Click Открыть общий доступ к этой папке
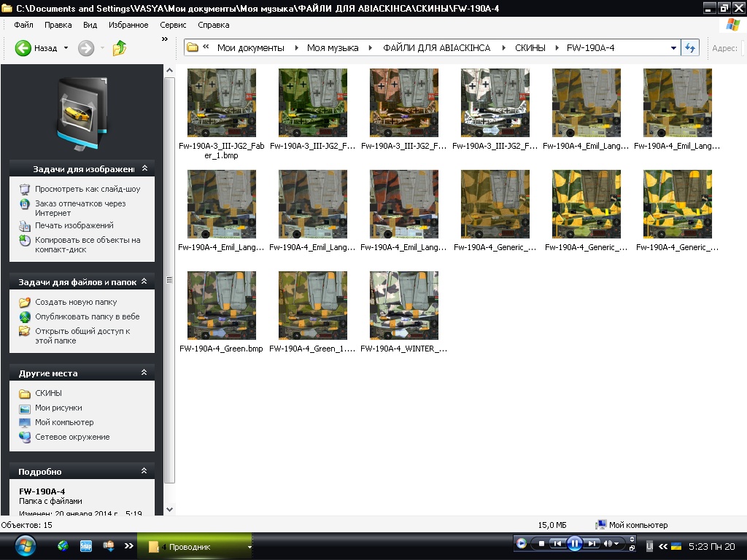This screenshot has height=560, width=747. coord(82,335)
